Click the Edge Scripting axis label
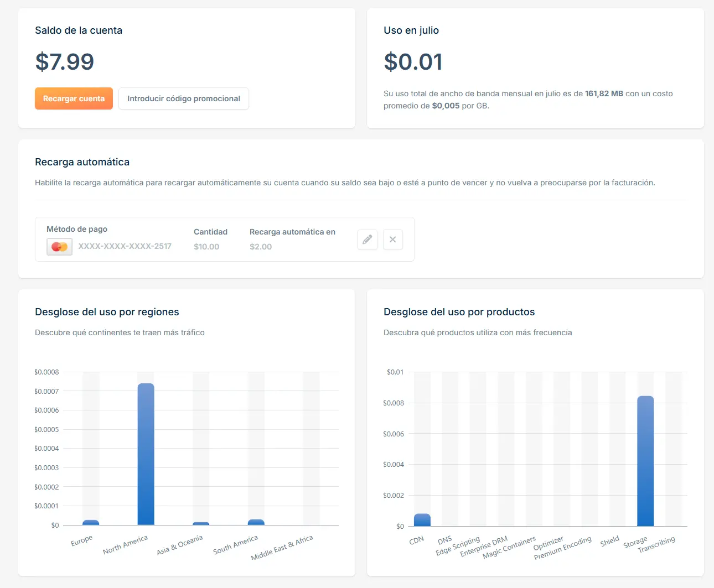This screenshot has height=588, width=714. (x=457, y=546)
